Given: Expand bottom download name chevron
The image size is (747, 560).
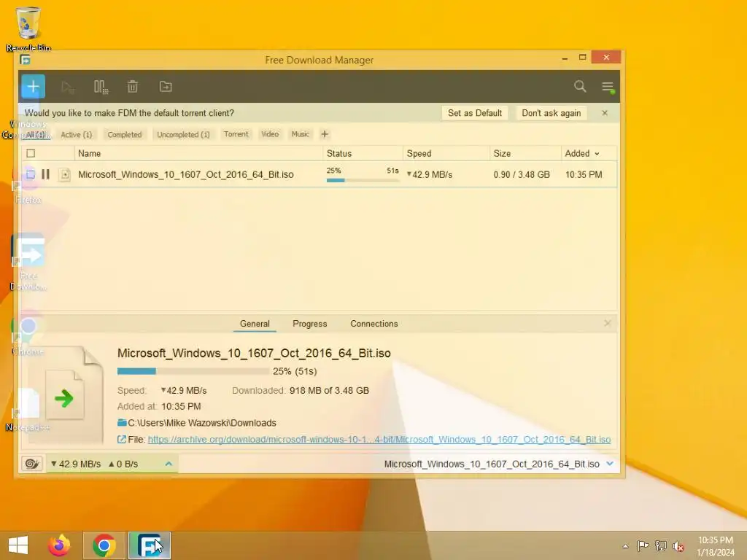Looking at the screenshot, I should click(x=610, y=464).
